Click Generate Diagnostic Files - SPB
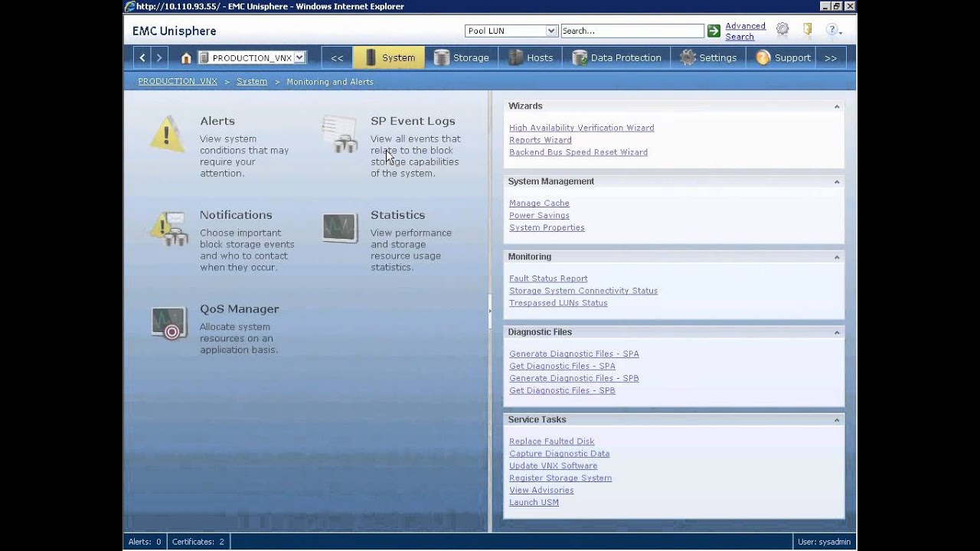This screenshot has height=551, width=980. 574,379
